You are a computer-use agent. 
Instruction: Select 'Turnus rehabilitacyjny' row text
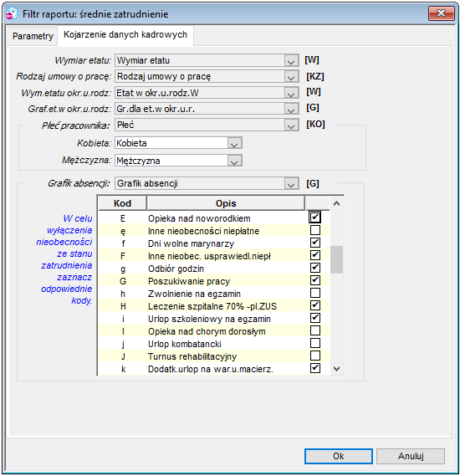point(192,356)
